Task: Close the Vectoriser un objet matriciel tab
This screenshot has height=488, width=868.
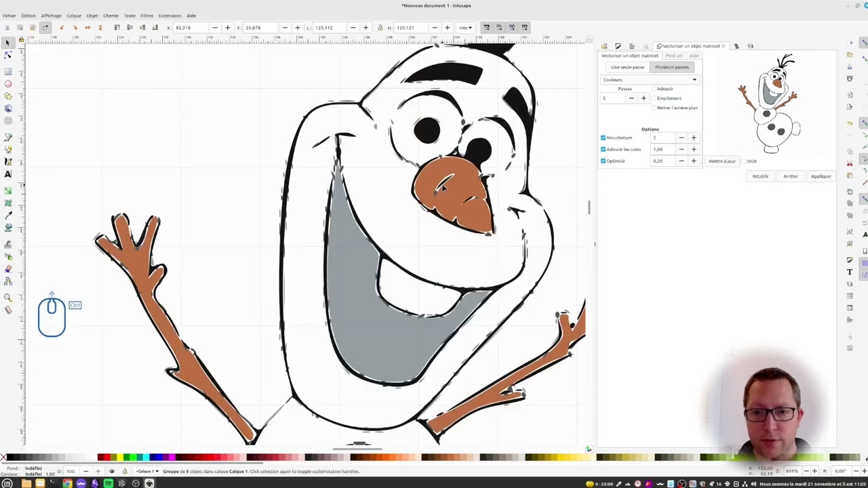Action: coord(723,46)
